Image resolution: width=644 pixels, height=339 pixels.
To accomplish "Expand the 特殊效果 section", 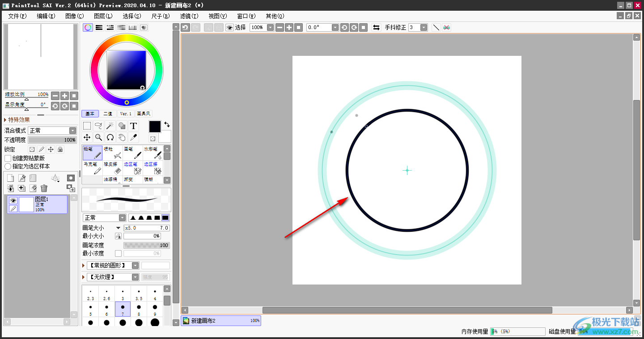I will [17, 120].
